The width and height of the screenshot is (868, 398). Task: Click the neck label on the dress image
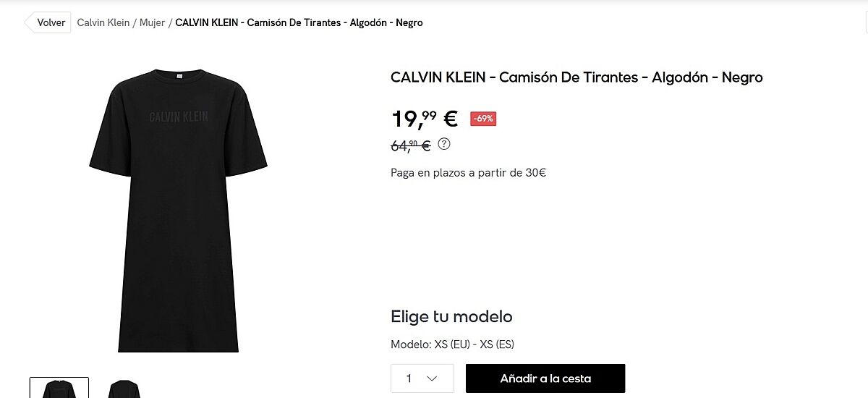pos(179,75)
